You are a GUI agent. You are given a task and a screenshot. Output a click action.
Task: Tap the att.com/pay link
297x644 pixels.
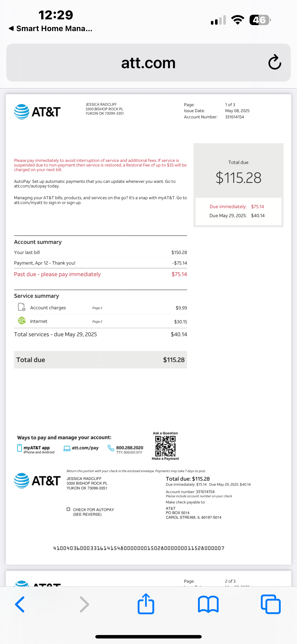(85, 448)
